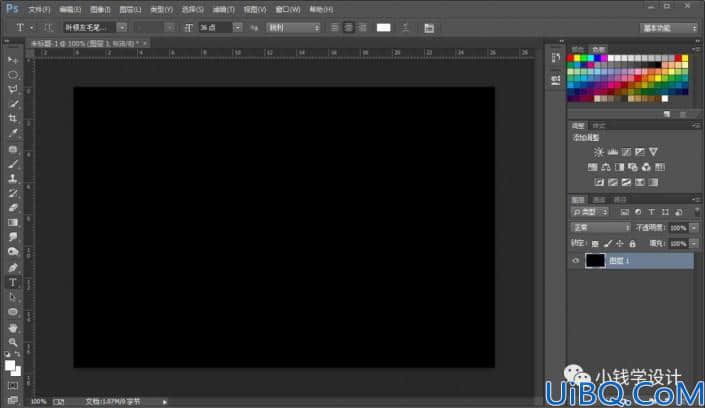Open the font size dropdown arrow
This screenshot has width=705, height=408.
pyautogui.click(x=237, y=27)
